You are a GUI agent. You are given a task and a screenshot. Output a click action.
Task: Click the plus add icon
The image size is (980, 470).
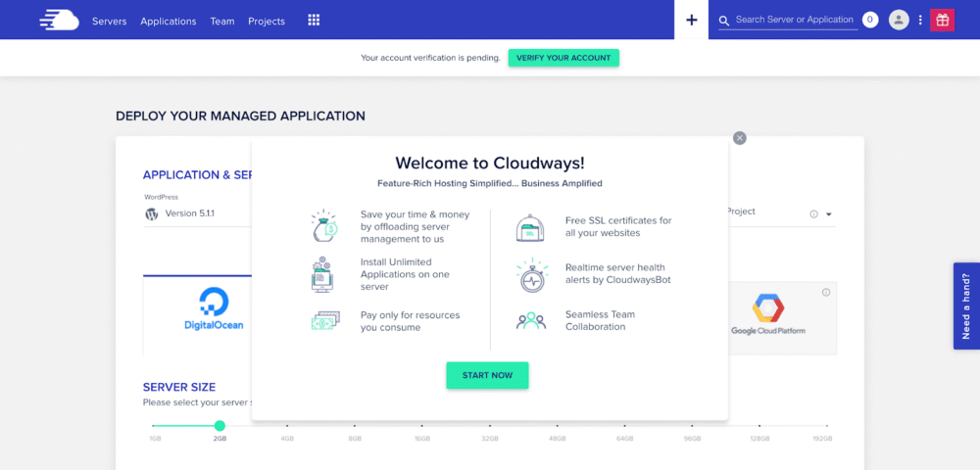pyautogui.click(x=692, y=20)
